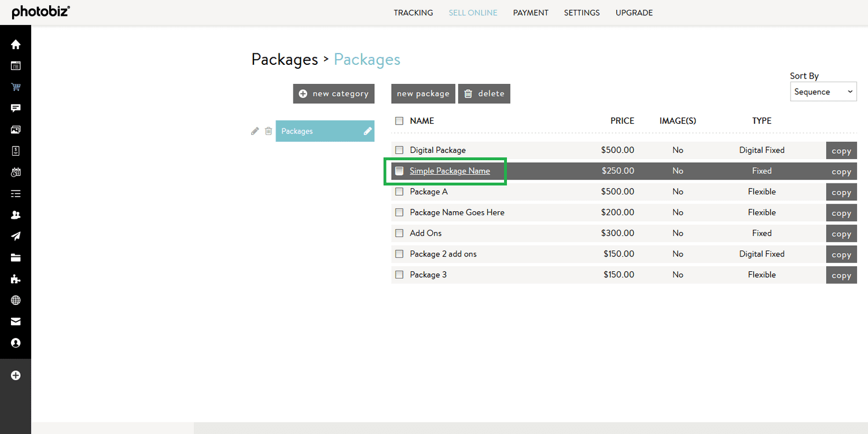Image resolution: width=868 pixels, height=434 pixels.
Task: Select the Digital Package checkbox
Action: [x=399, y=150]
